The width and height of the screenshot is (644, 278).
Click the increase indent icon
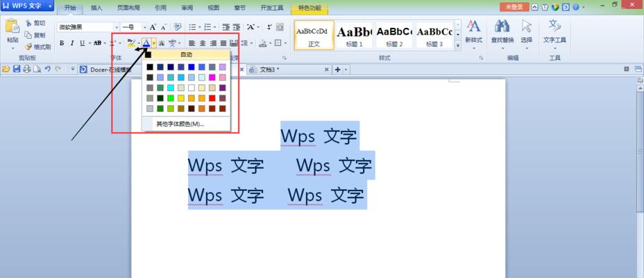(236, 27)
